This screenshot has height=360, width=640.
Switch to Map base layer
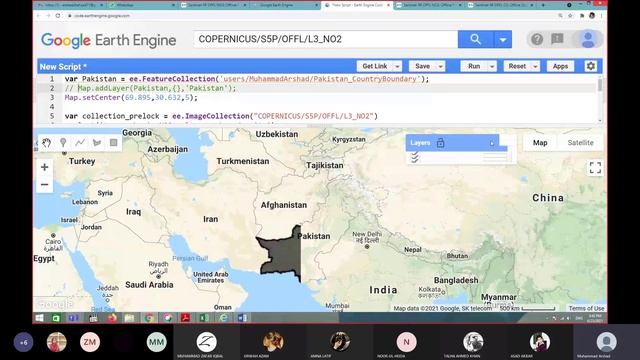[540, 142]
